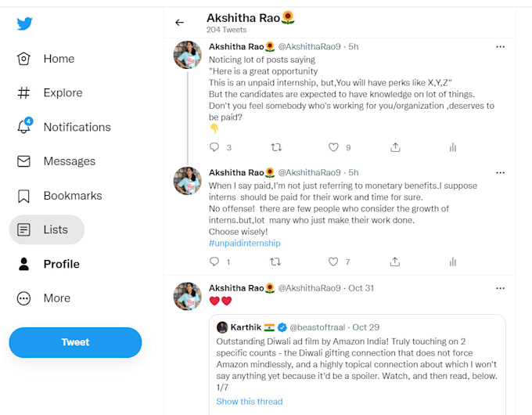Click Akshitha Rao's avatar on first tweet
This screenshot has width=532, height=415.
[x=187, y=55]
